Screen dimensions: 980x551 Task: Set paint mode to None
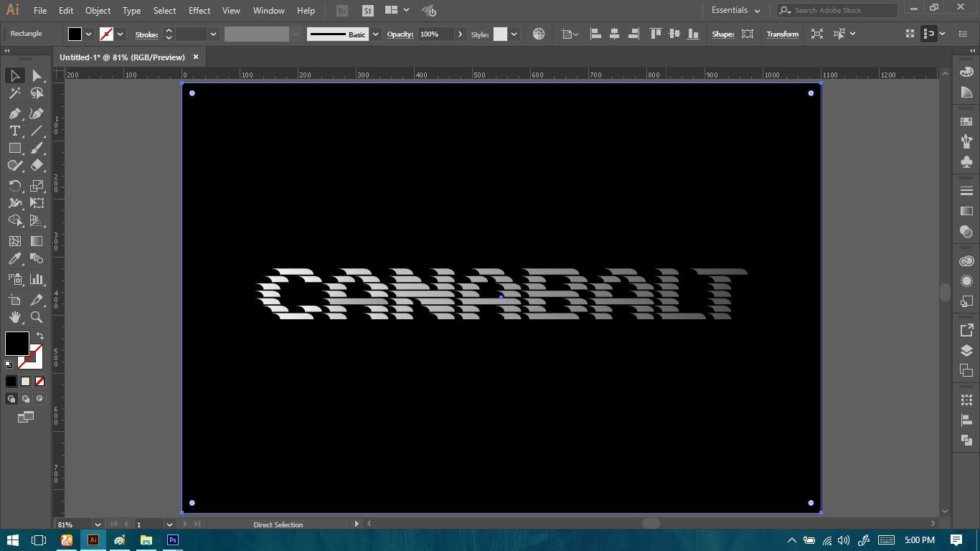click(x=39, y=382)
